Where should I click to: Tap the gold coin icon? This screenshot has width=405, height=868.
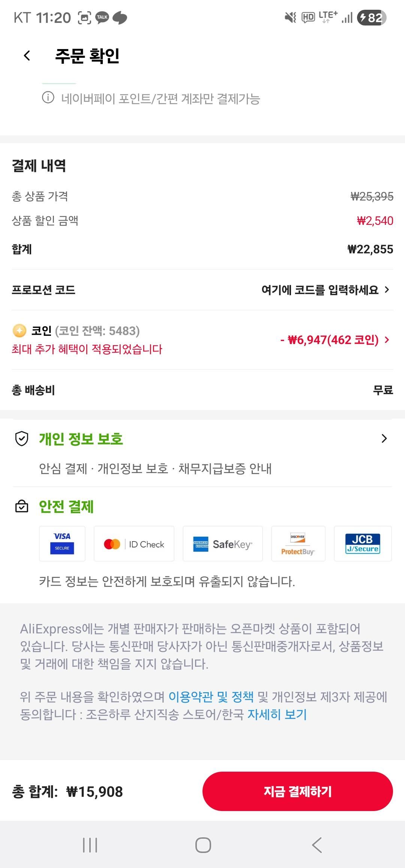coord(19,331)
